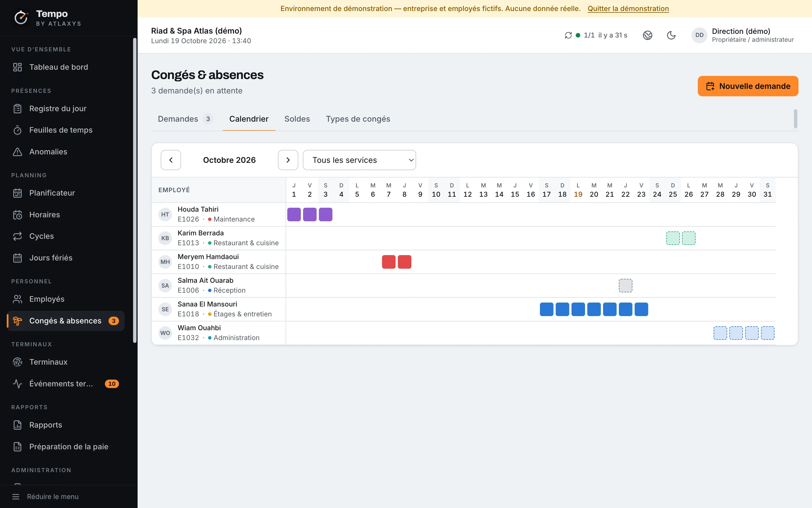The height and width of the screenshot is (508, 812).
Task: Open the Planificateur page
Action: tap(66, 193)
